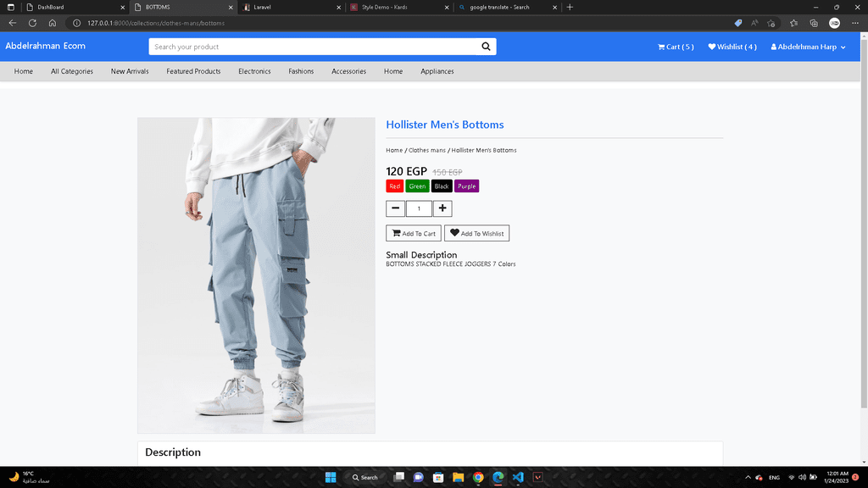Go to Appliances category
The height and width of the screenshot is (488, 868).
click(x=437, y=71)
